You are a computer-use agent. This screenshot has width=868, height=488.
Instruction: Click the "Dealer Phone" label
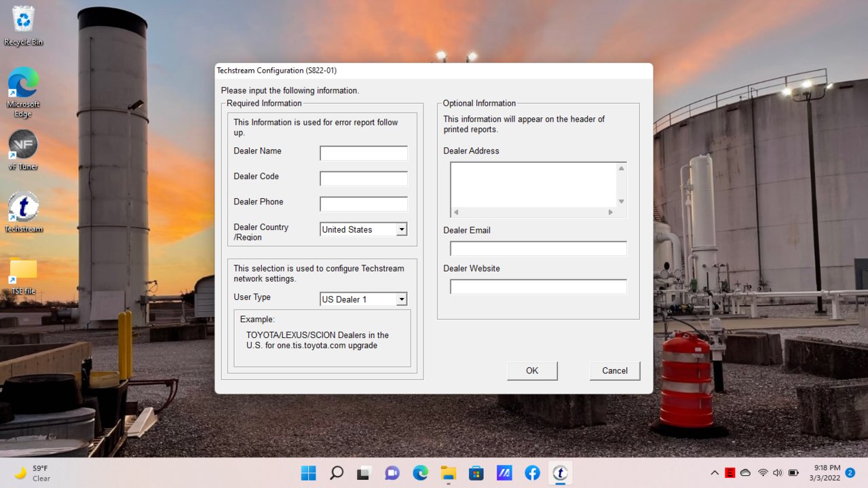pos(259,202)
